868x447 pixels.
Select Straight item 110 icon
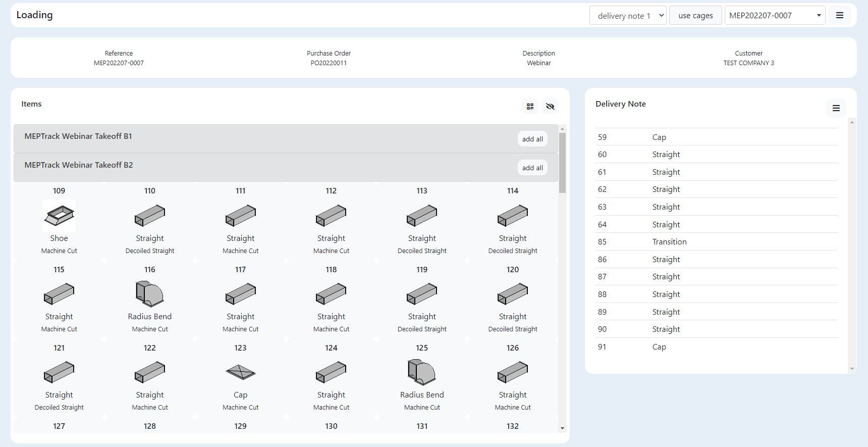(x=150, y=216)
